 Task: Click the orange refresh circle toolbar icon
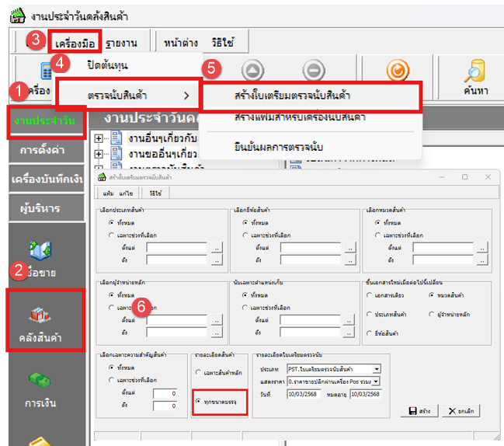pyautogui.click(x=397, y=71)
